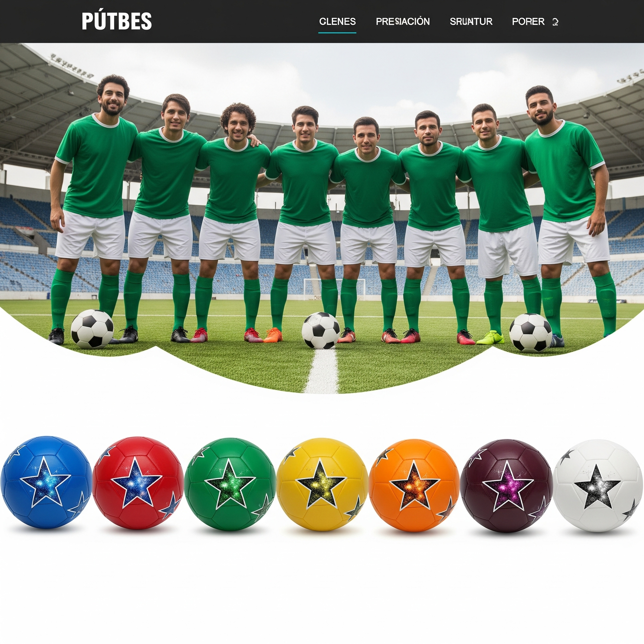Click the soccer ball beside the right player
This screenshot has width=644, height=644.
click(x=531, y=333)
